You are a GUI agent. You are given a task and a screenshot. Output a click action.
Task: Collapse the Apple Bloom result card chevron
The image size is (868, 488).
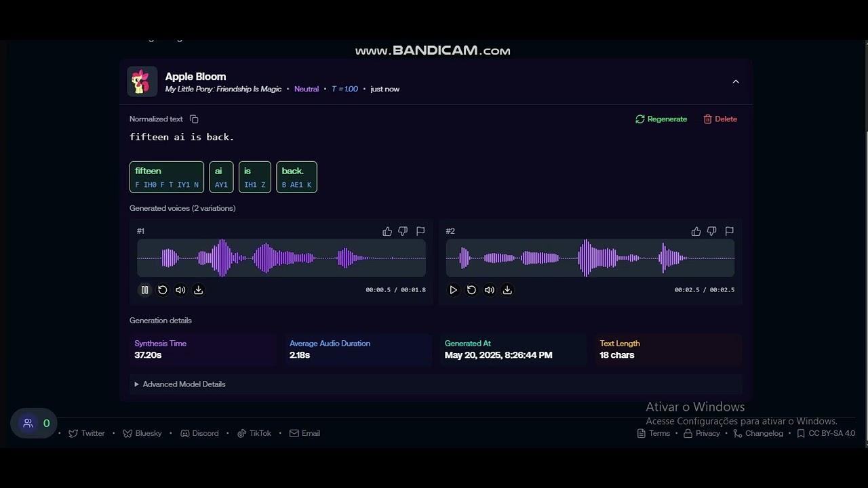tap(736, 81)
